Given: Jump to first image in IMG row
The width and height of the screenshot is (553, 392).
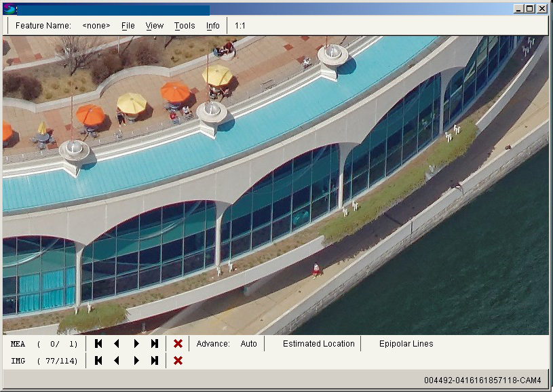Looking at the screenshot, I should [98, 361].
